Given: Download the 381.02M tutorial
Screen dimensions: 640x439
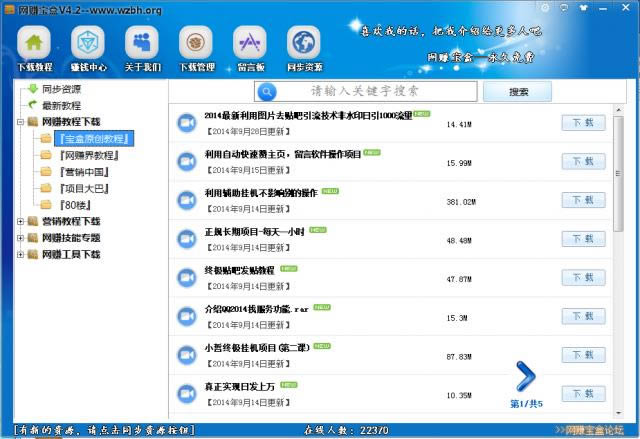Looking at the screenshot, I should (x=584, y=200).
